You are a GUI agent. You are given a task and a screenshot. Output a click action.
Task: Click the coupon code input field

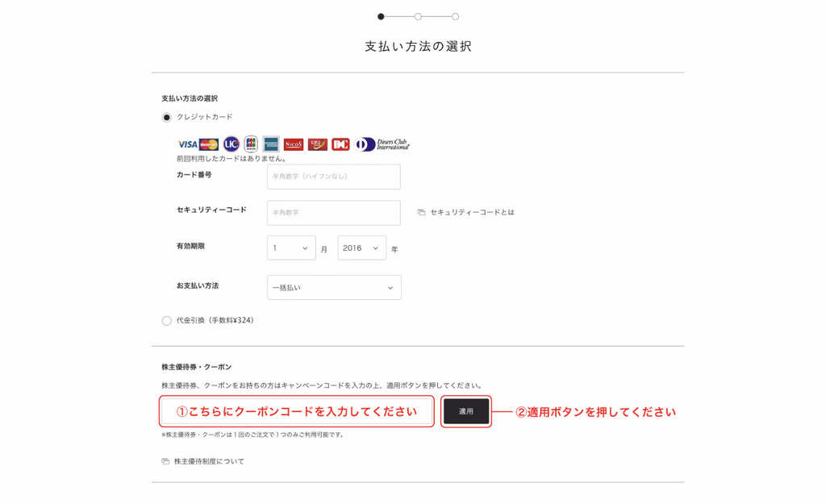(297, 411)
